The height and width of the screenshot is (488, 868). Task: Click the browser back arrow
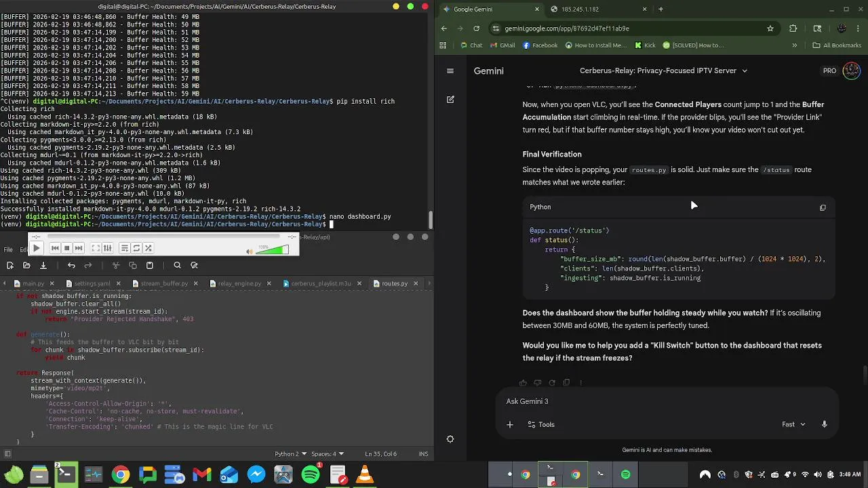tap(444, 28)
